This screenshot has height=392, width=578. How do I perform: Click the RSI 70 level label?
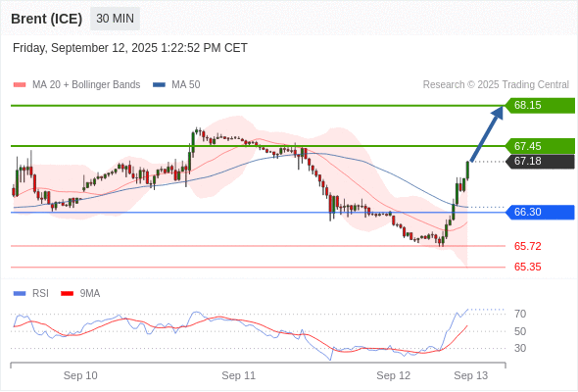pyautogui.click(x=520, y=315)
